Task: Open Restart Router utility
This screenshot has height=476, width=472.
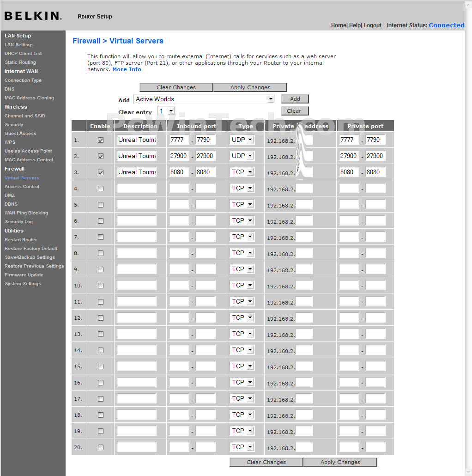Action: coord(21,239)
